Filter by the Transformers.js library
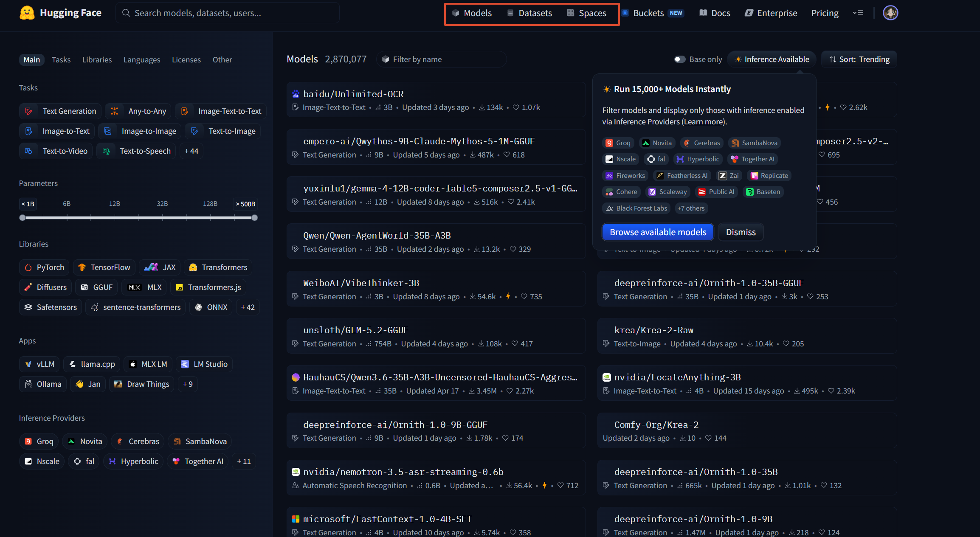Screen dimensions: 980x537 point(208,287)
